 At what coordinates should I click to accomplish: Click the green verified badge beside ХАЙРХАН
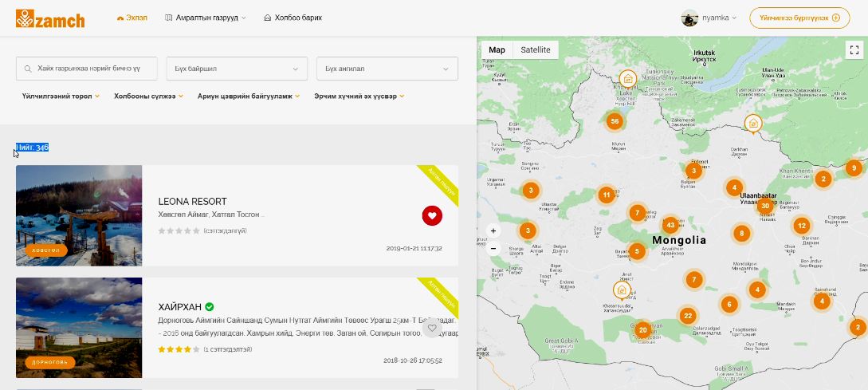point(210,306)
